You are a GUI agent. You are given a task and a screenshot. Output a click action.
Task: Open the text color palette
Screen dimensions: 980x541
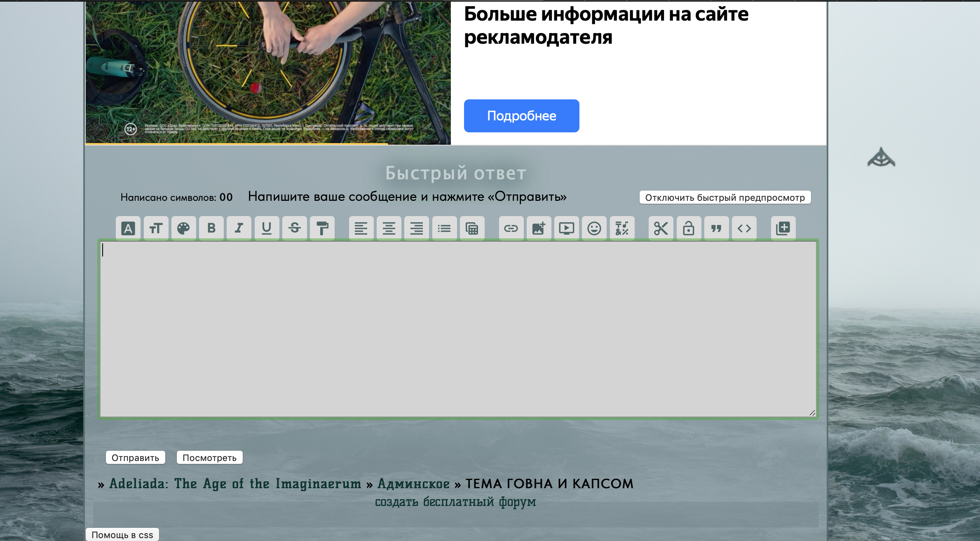coord(183,228)
